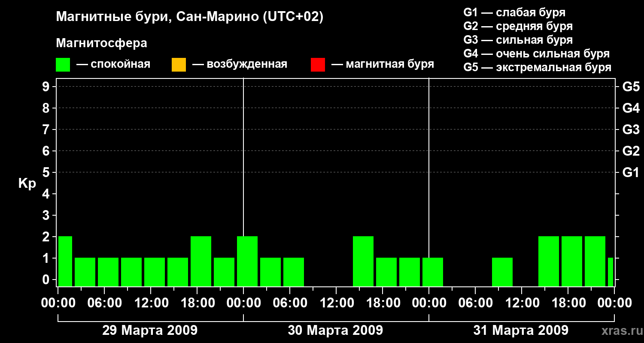Select the chart title 'Магнитные бури, Сан-Марино (UTC+02)'
644x343 pixels.
(x=190, y=17)
